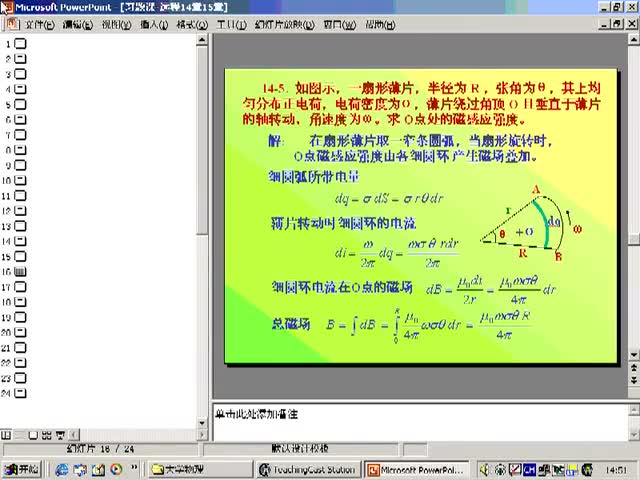This screenshot has height=480, width=640.
Task: Open the 编辑(E) menu
Action: point(78,25)
